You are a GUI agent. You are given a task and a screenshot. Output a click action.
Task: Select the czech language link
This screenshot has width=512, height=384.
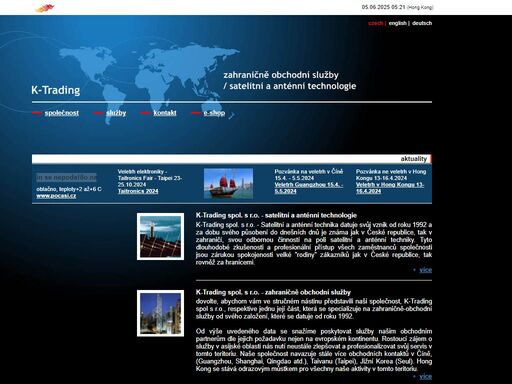click(375, 23)
